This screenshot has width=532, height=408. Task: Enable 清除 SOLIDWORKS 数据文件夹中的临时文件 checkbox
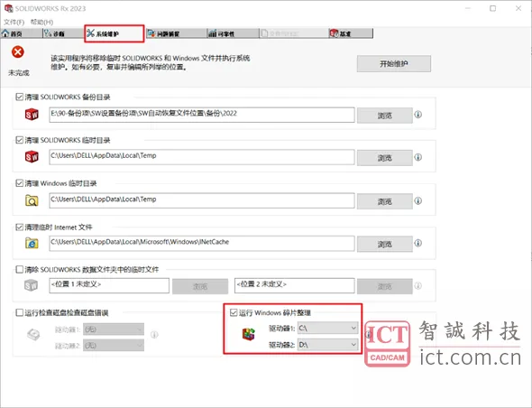pyautogui.click(x=19, y=269)
